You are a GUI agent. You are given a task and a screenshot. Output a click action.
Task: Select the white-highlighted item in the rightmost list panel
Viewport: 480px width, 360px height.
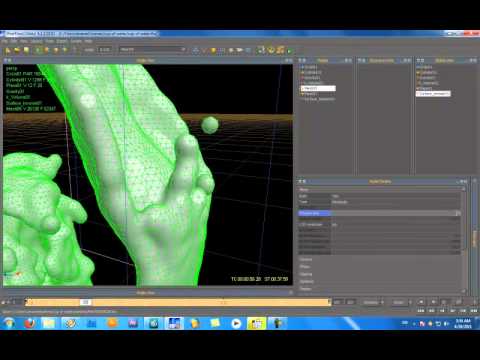[x=433, y=94]
